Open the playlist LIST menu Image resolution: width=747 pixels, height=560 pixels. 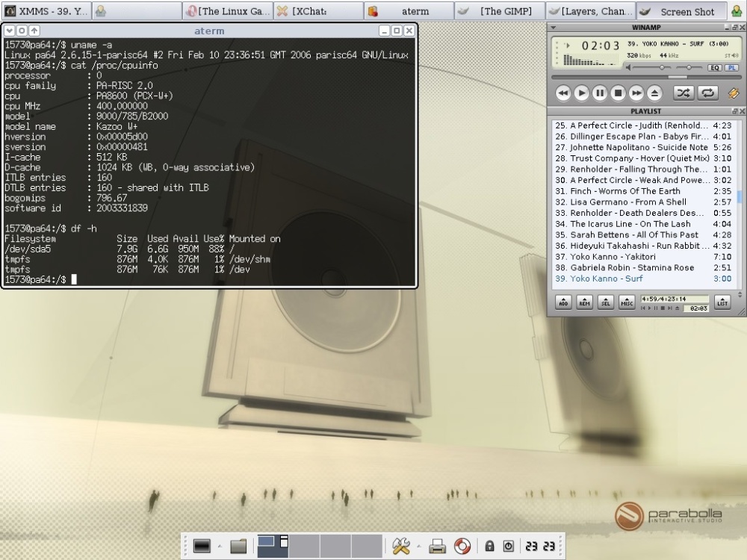click(x=722, y=302)
